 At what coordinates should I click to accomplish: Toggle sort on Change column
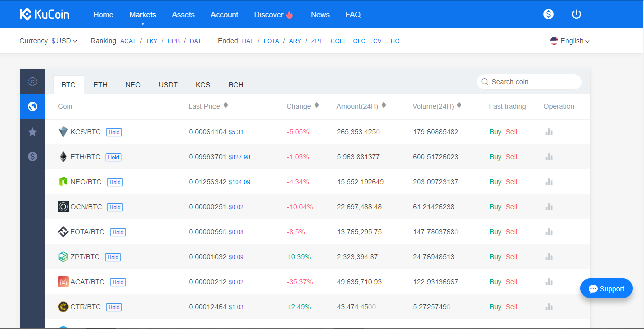317,106
